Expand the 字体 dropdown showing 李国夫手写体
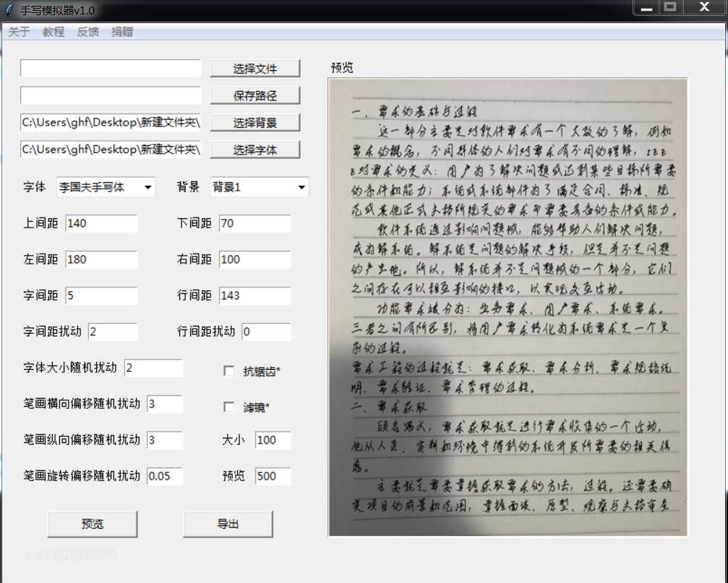Screen dimensions: 728x583 coord(106,187)
